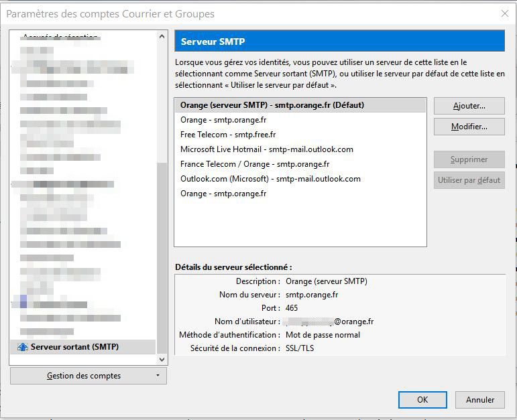517x420 pixels.
Task: Select Microsoft Live Hotmail server row
Action: click(300, 149)
